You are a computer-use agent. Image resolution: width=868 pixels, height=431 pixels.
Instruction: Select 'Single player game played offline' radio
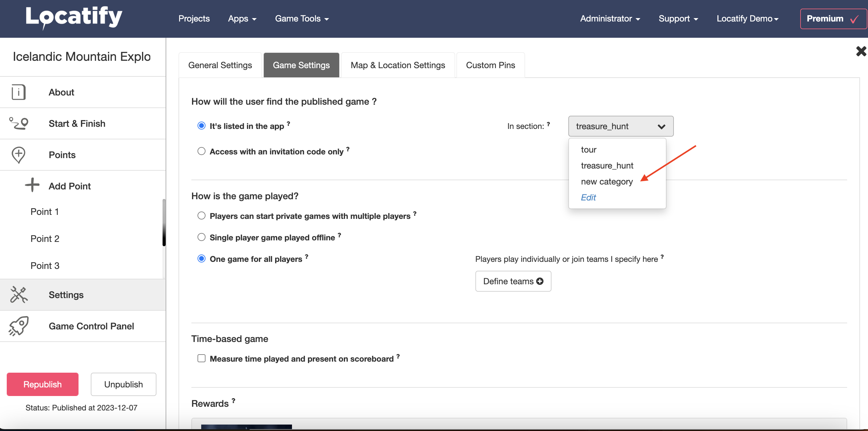click(x=202, y=237)
